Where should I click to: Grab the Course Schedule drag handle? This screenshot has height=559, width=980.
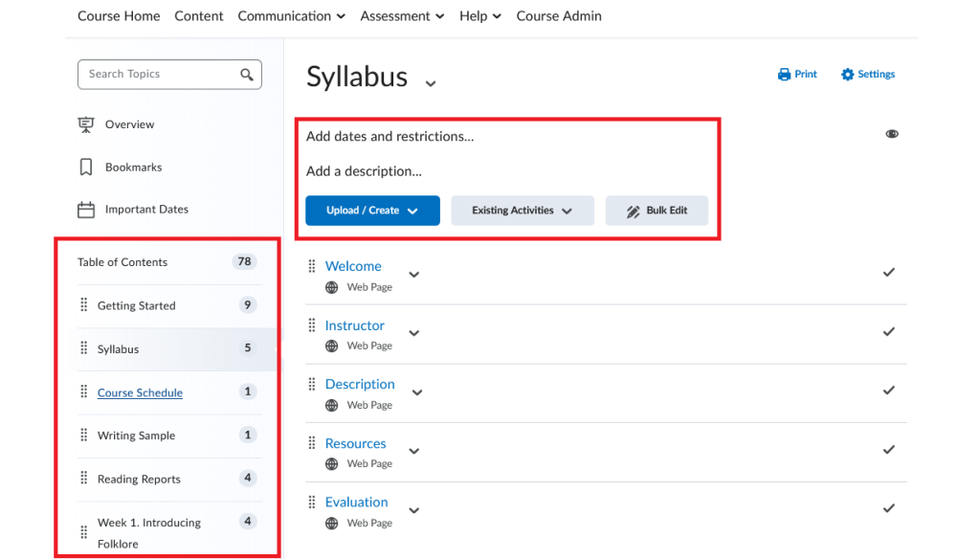(x=84, y=392)
